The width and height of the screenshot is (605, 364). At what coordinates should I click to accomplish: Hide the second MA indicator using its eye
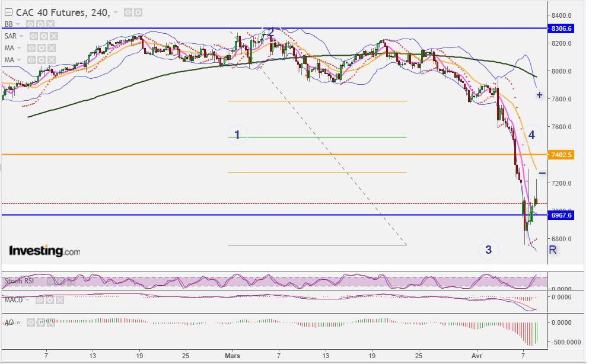pos(31,60)
